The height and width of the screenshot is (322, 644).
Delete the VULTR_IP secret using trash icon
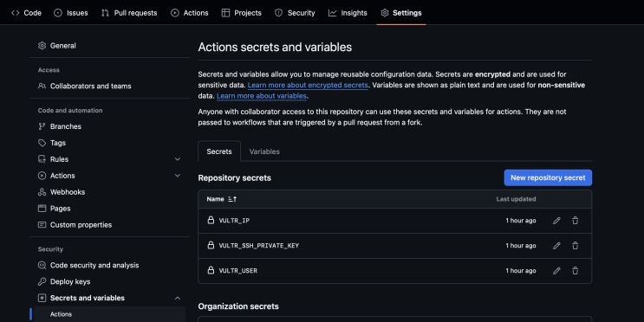pos(575,221)
